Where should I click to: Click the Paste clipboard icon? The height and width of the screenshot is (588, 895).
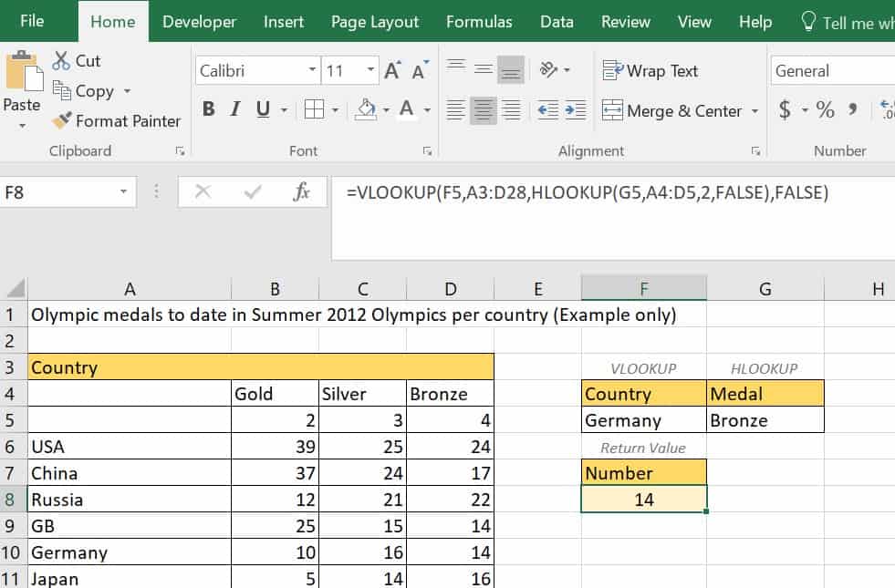click(x=24, y=71)
